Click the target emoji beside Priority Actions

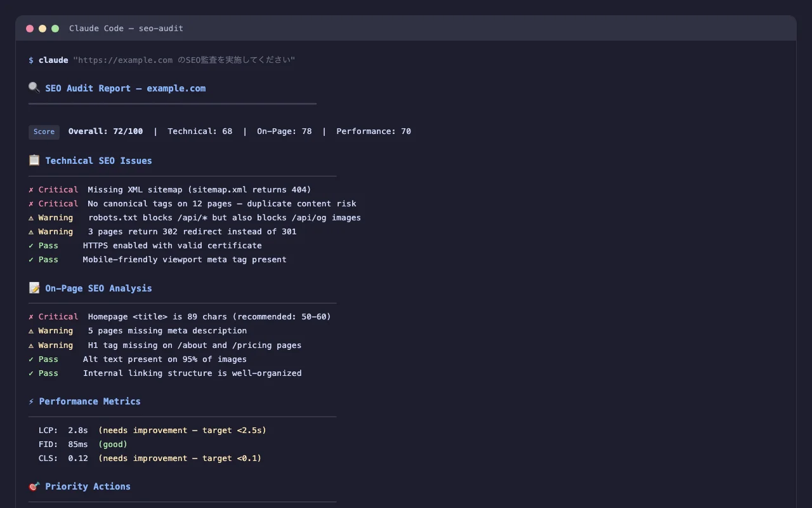pyautogui.click(x=34, y=486)
